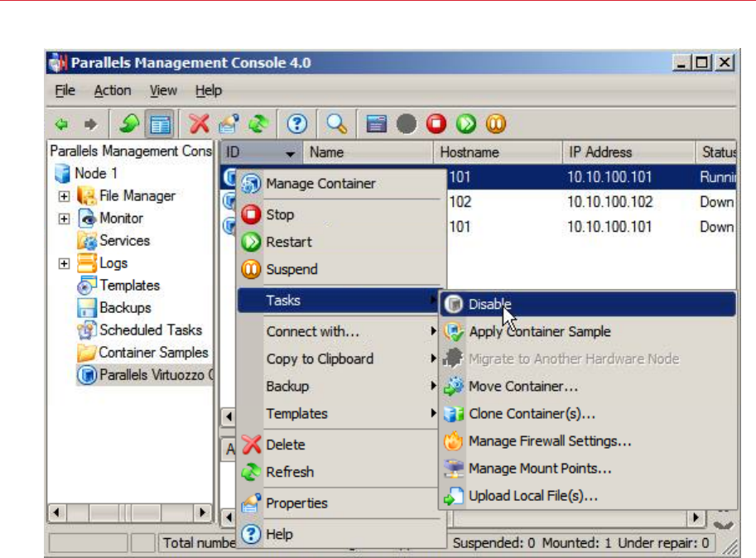Click the list pane right scroll arrow
The width and height of the screenshot is (756, 558).
(x=696, y=518)
